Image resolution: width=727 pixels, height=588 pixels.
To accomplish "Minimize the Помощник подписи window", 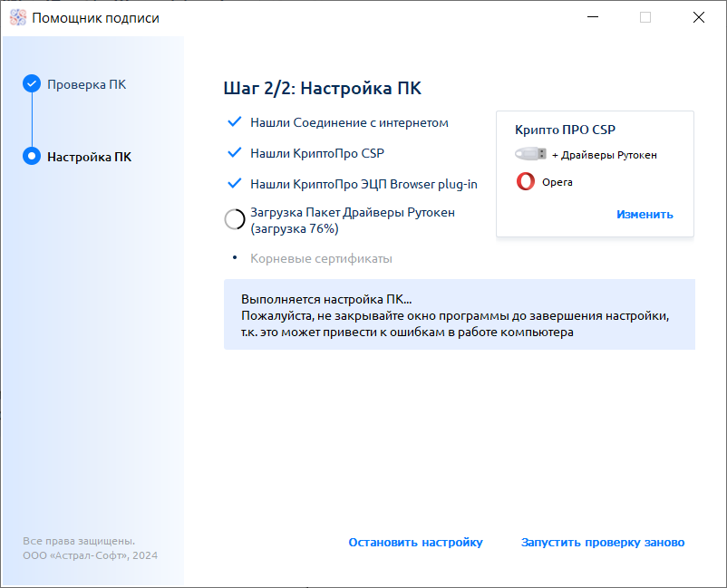I will [593, 17].
